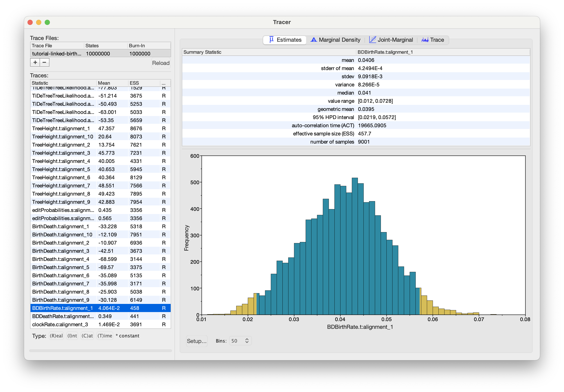Screen dimensions: 564x392
Task: Click the effective sample size (ESS) 457.7 row
Action: [356, 134]
